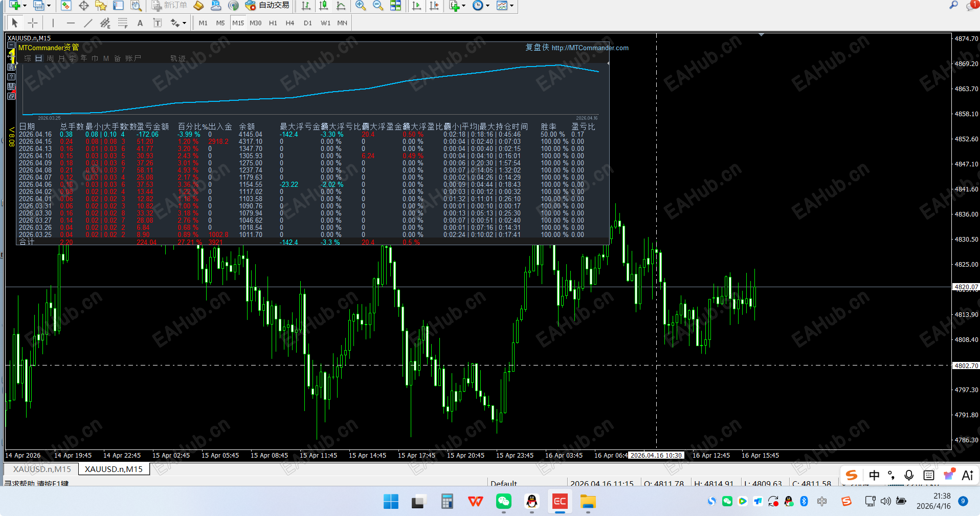Open the indicators list dropdown arrow
Screen dimensions: 980x516
(x=463, y=6)
